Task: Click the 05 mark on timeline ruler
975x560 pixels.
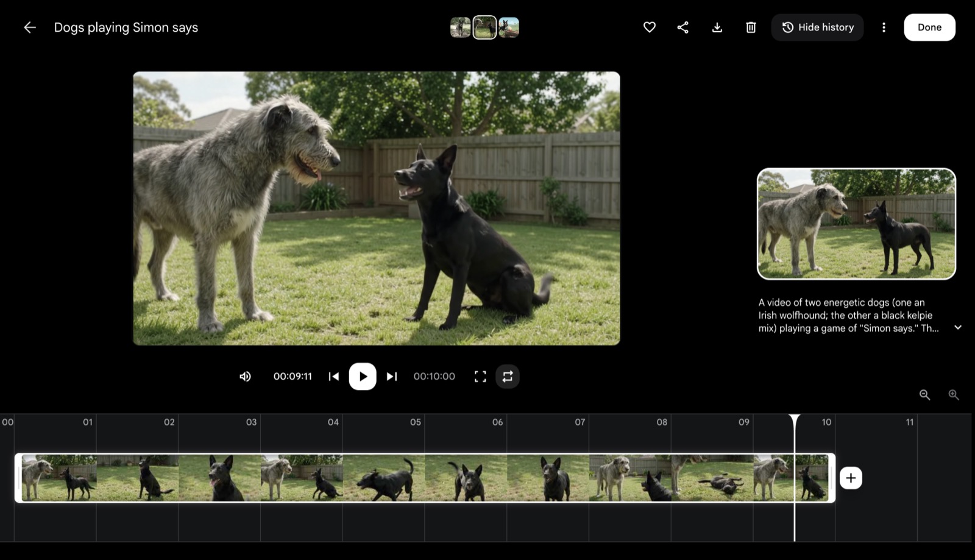Action: [x=416, y=422]
